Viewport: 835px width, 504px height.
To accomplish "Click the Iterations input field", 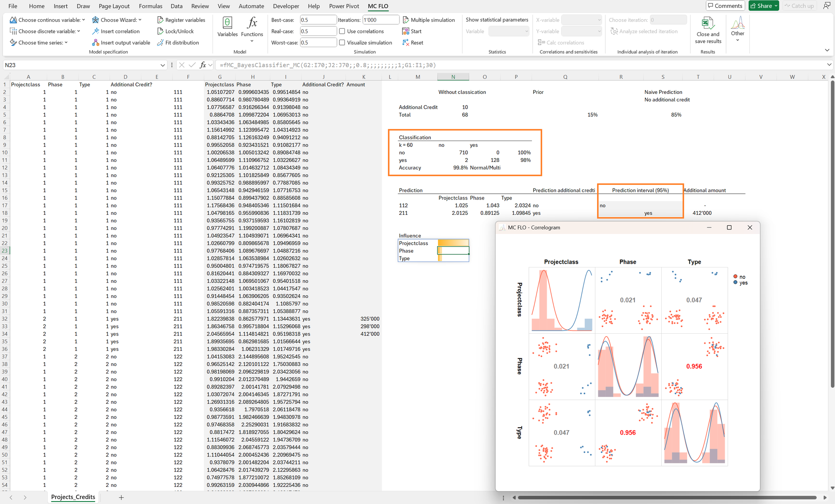I will [381, 20].
